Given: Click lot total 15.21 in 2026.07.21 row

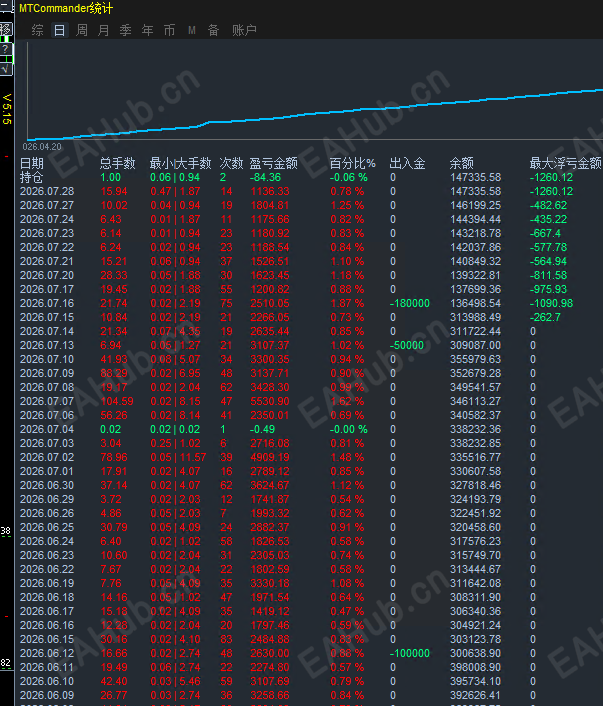Looking at the screenshot, I should tap(113, 261).
